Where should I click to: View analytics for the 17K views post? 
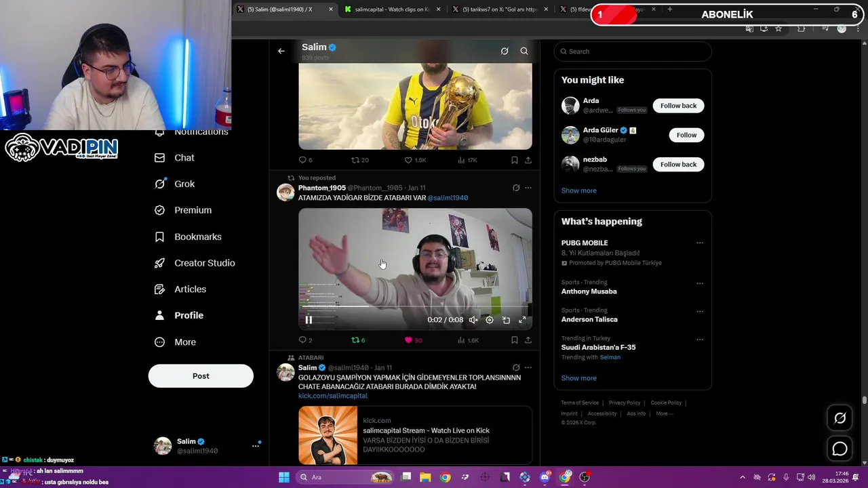(467, 160)
